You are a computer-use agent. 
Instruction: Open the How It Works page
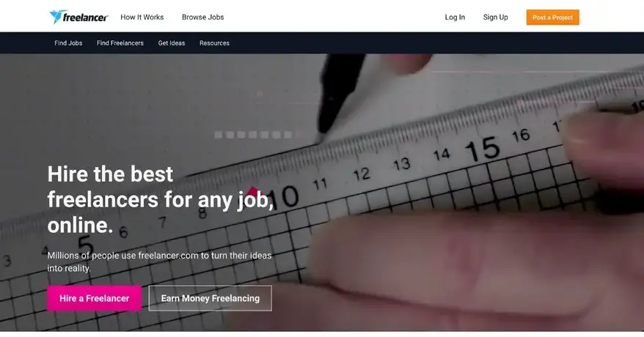[x=142, y=18]
